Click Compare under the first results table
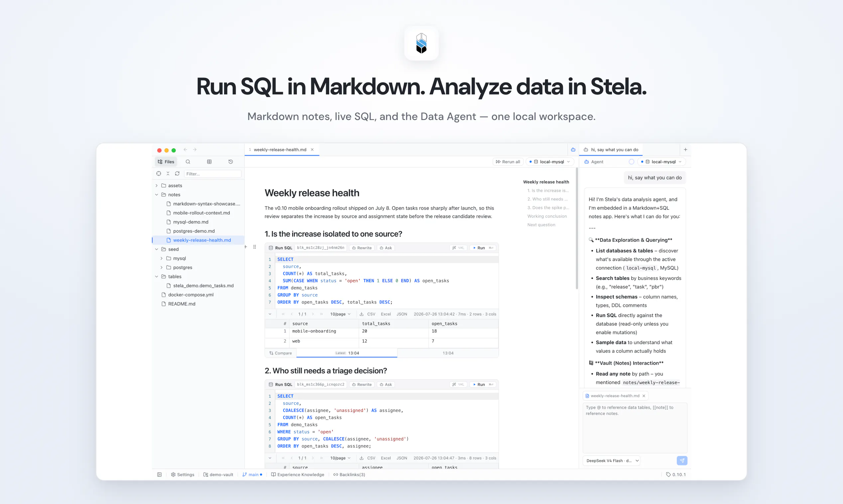This screenshot has height=504, width=843. [281, 353]
